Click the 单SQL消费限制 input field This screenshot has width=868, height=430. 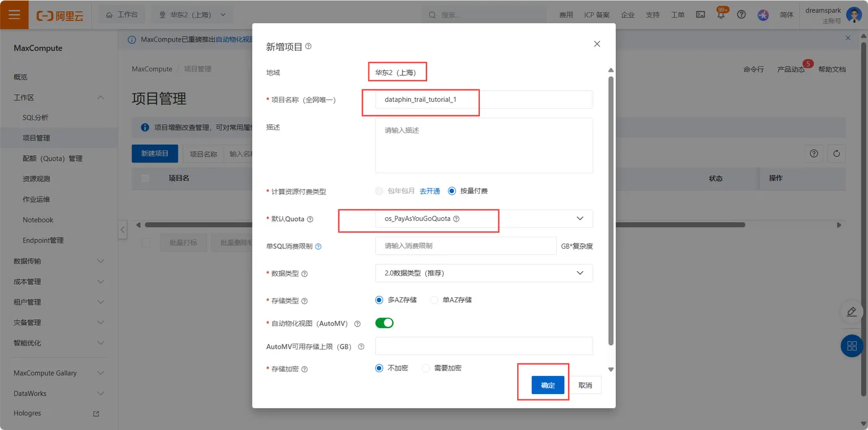pos(466,246)
